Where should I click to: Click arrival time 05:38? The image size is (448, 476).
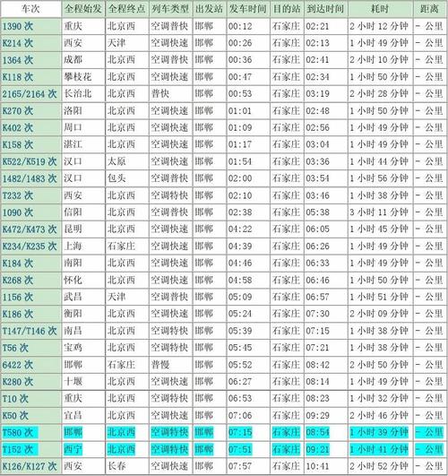pyautogui.click(x=317, y=212)
